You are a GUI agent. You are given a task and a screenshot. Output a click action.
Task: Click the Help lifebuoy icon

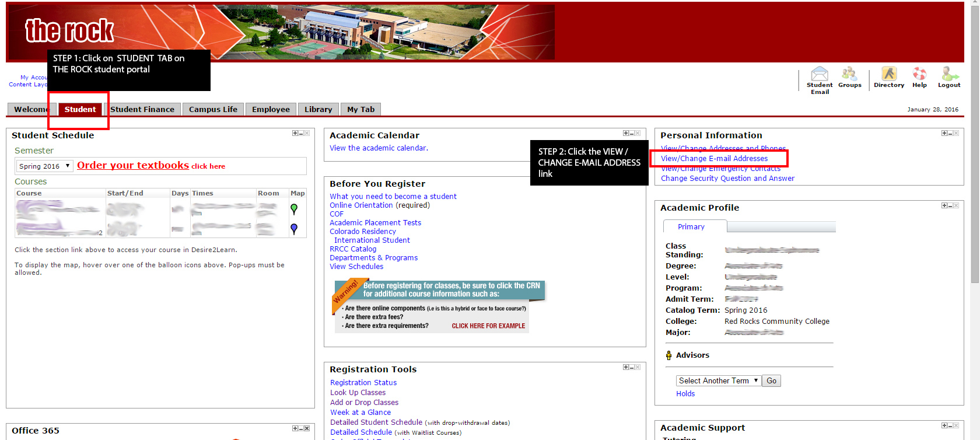coord(919,74)
